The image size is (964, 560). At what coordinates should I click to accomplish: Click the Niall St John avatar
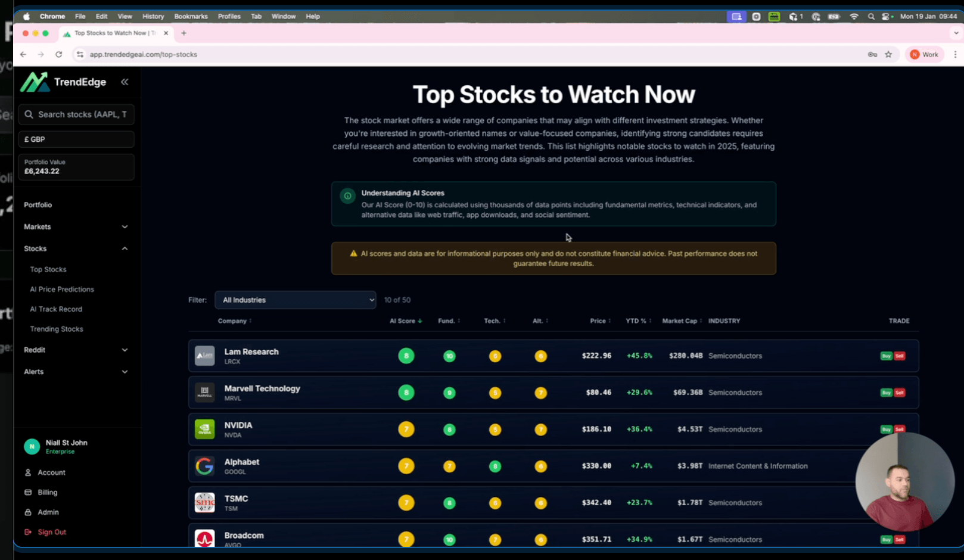tap(32, 446)
